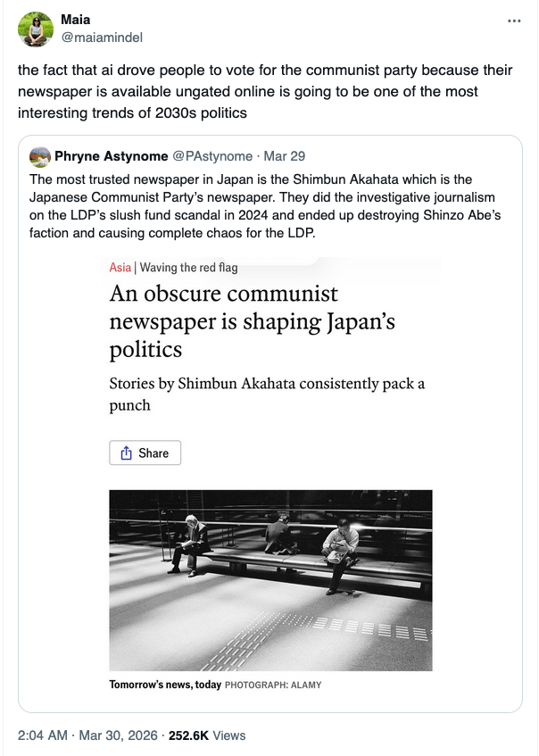Open Maia display name link
This screenshot has width=539, height=756.
[75, 20]
